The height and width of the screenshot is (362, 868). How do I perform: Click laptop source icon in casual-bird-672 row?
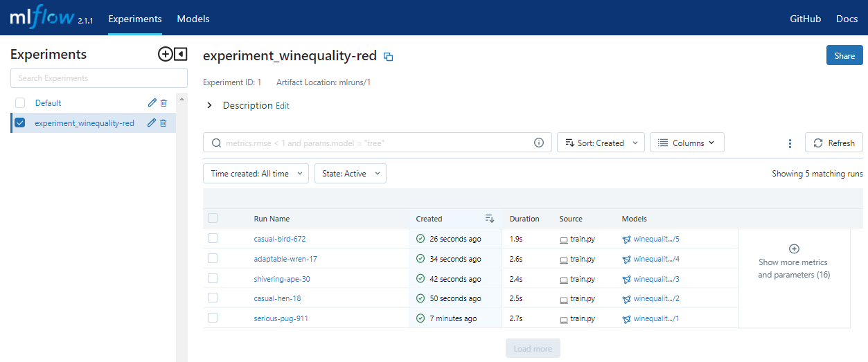click(564, 239)
